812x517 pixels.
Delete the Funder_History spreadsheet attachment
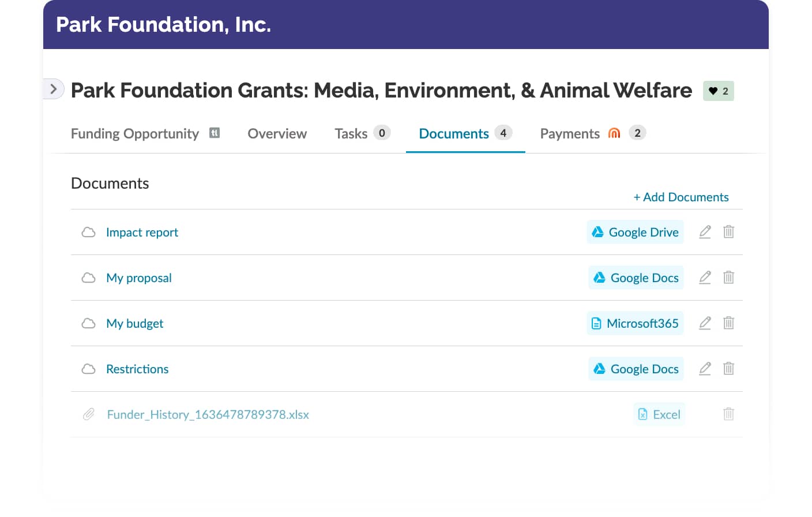pos(728,414)
